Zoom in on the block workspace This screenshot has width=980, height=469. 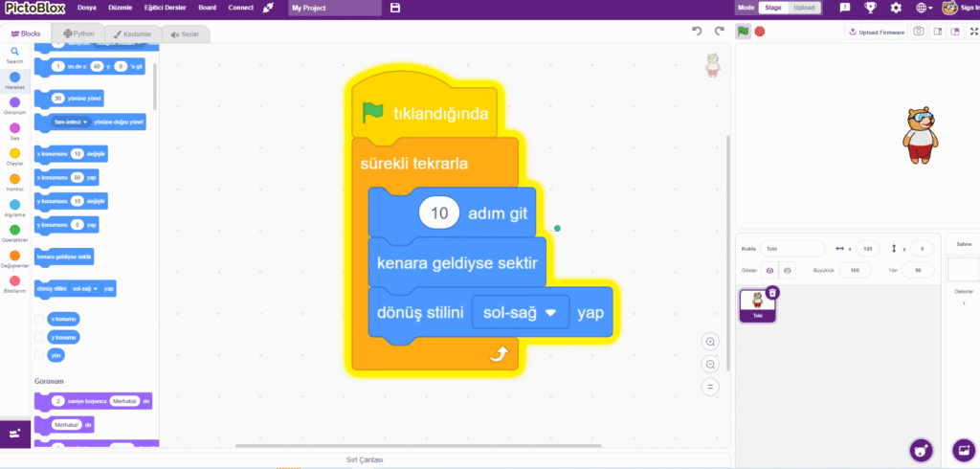[709, 342]
